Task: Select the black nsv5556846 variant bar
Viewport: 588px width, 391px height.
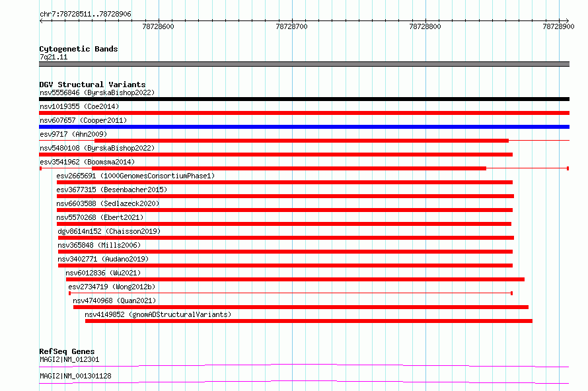Action: click(304, 99)
